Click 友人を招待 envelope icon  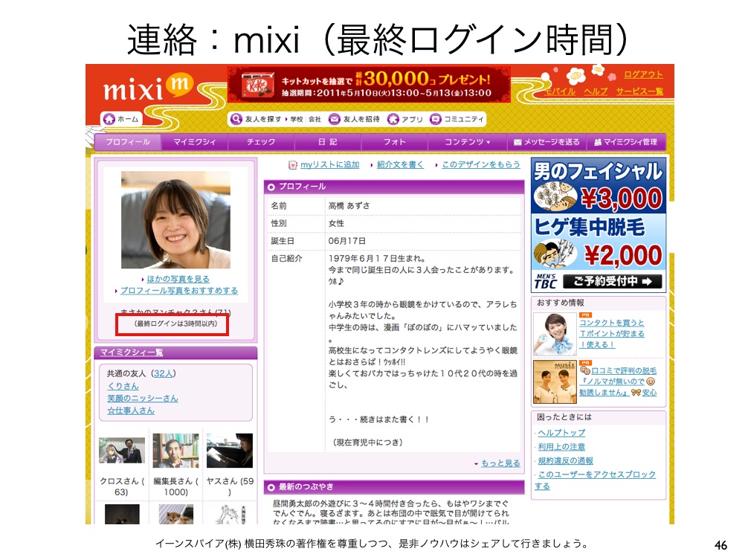335,119
